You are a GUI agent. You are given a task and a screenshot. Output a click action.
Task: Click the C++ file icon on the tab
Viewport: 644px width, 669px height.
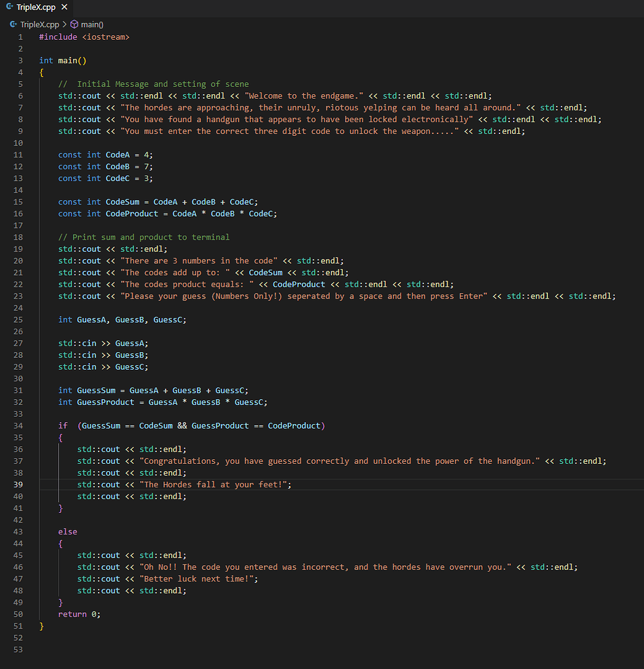10,7
